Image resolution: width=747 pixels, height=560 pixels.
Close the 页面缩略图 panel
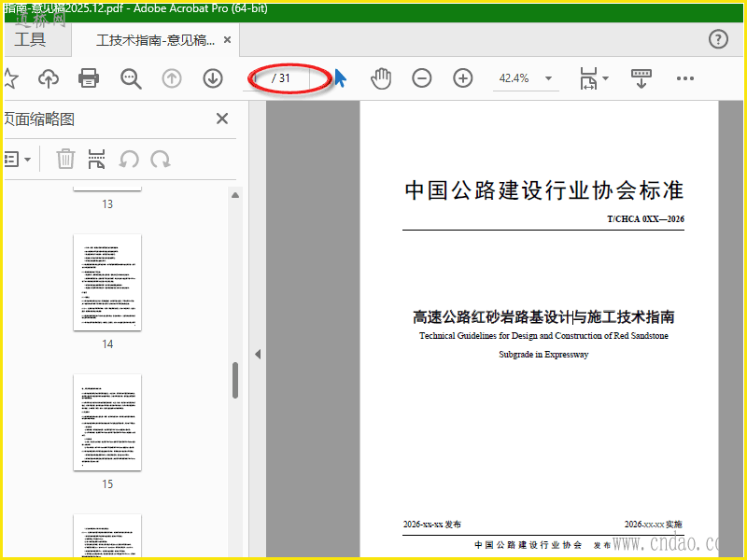click(222, 119)
